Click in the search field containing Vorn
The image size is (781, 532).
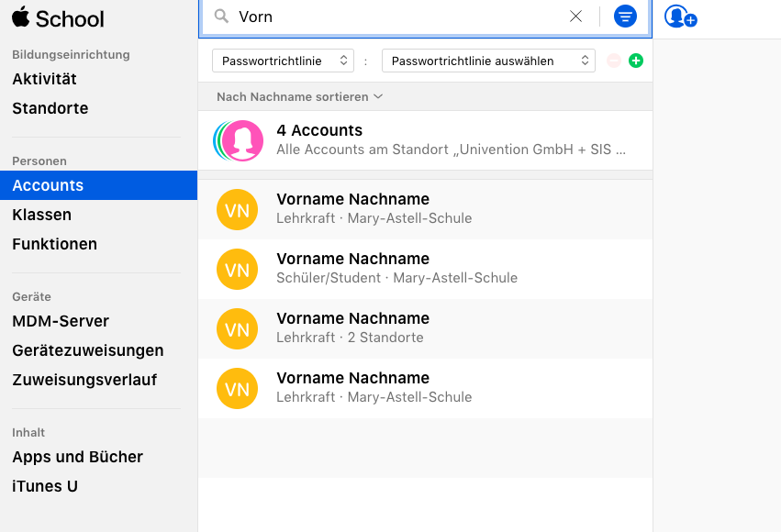click(395, 17)
